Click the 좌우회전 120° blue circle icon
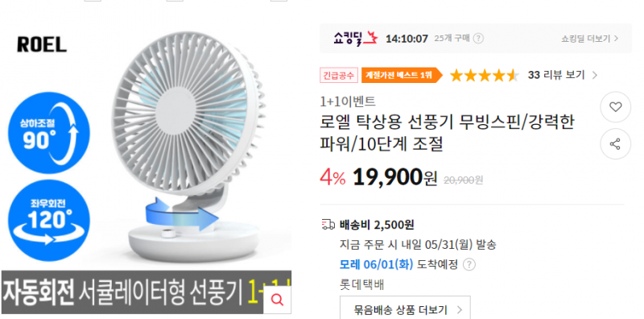Viewport: 644px width, 319px height. point(49,221)
